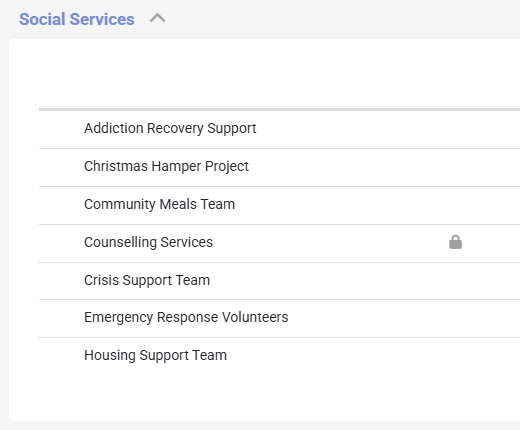Collapse the Social Services section chevron
This screenshot has height=430, width=520.
(x=157, y=18)
